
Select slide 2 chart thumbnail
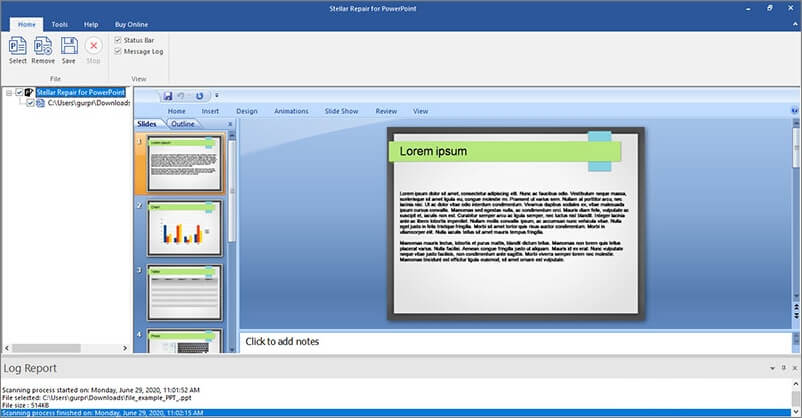click(185, 228)
